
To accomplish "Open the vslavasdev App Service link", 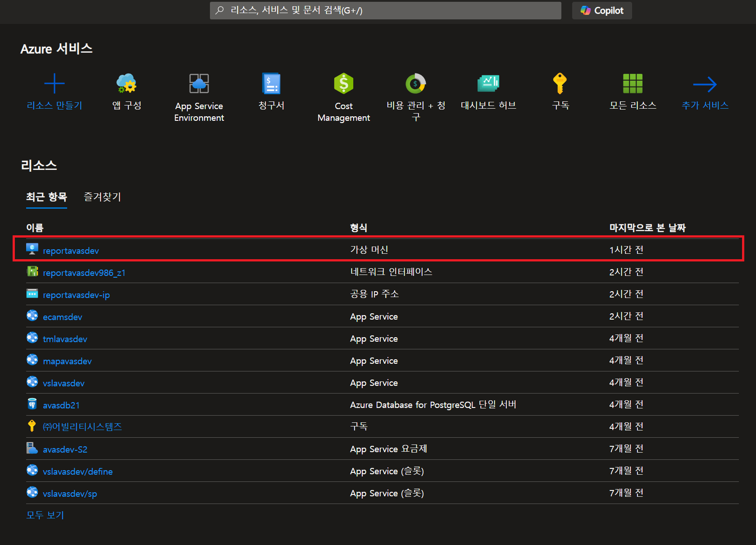I will (64, 383).
